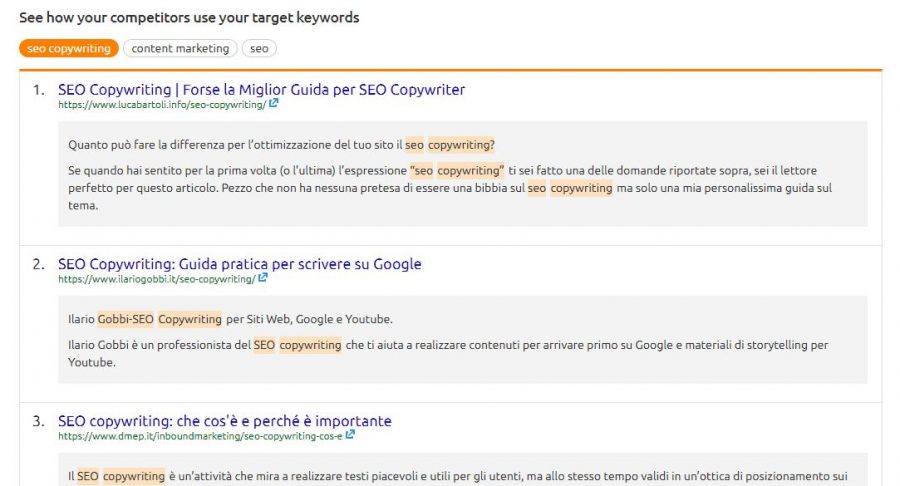Screen dimensions: 900x486
Task: Click the highlighted "Gobbi-SEO" keyword in snippet
Action: point(125,319)
